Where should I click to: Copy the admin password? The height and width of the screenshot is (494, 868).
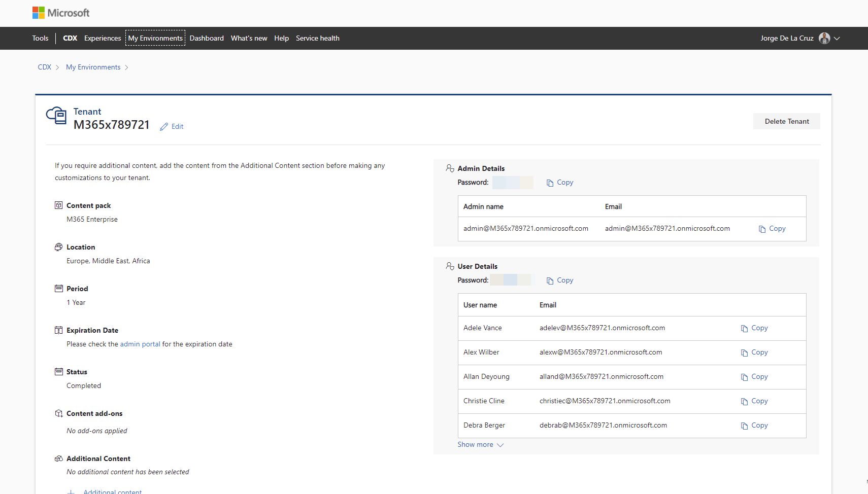560,183
